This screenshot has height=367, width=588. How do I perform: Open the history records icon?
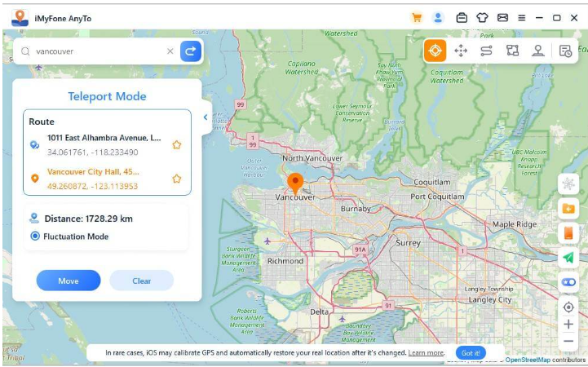tap(565, 51)
